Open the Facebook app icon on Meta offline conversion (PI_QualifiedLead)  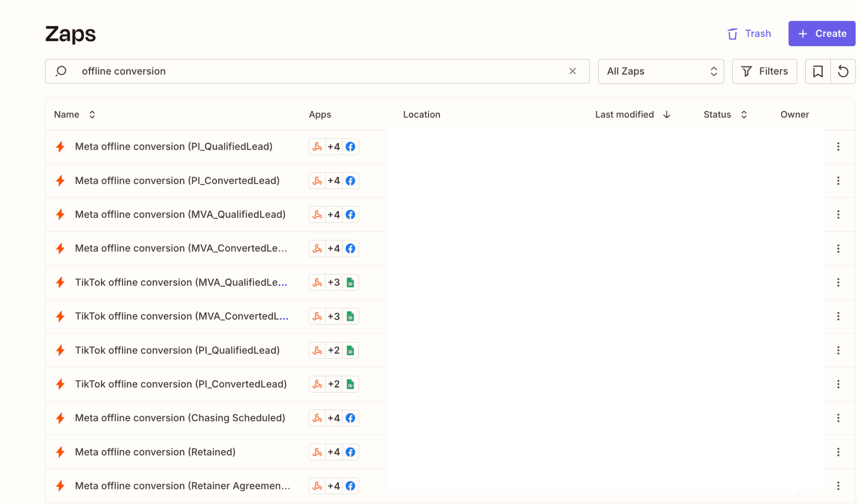pos(350,147)
